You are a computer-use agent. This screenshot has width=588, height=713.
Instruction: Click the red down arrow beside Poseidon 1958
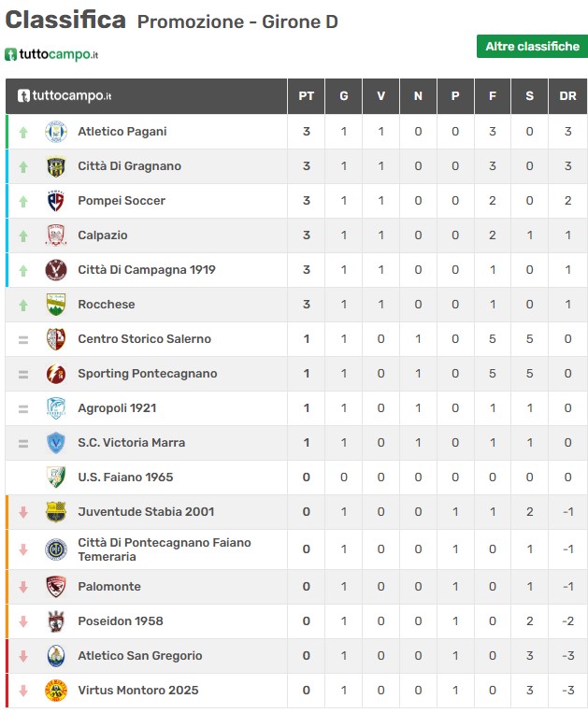coord(23,621)
